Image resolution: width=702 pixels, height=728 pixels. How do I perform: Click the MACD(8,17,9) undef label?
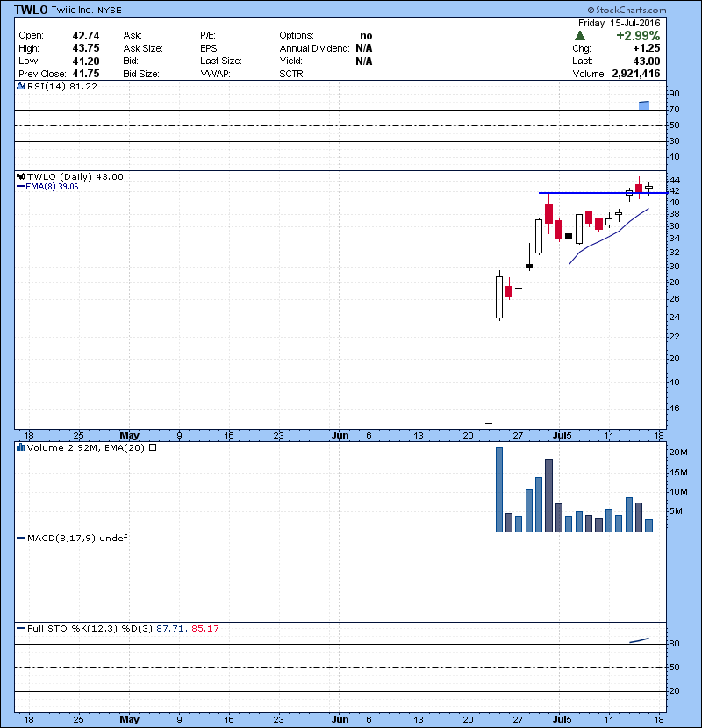(77, 539)
